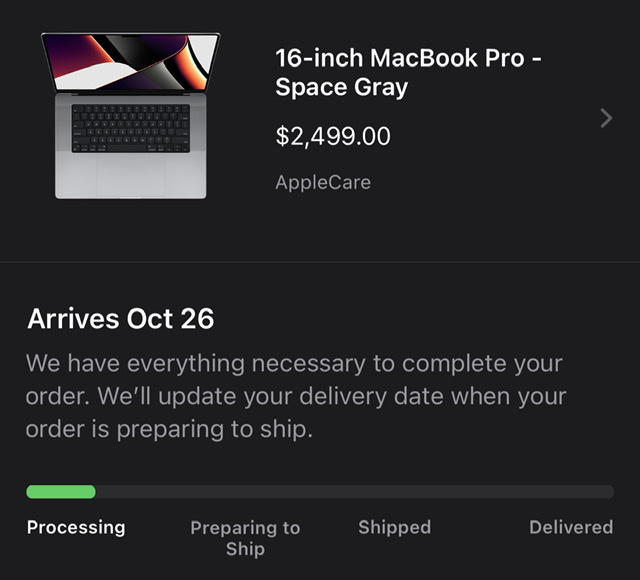Viewport: 640px width, 580px height.
Task: Click the green filled progress segment
Action: pos(61,492)
